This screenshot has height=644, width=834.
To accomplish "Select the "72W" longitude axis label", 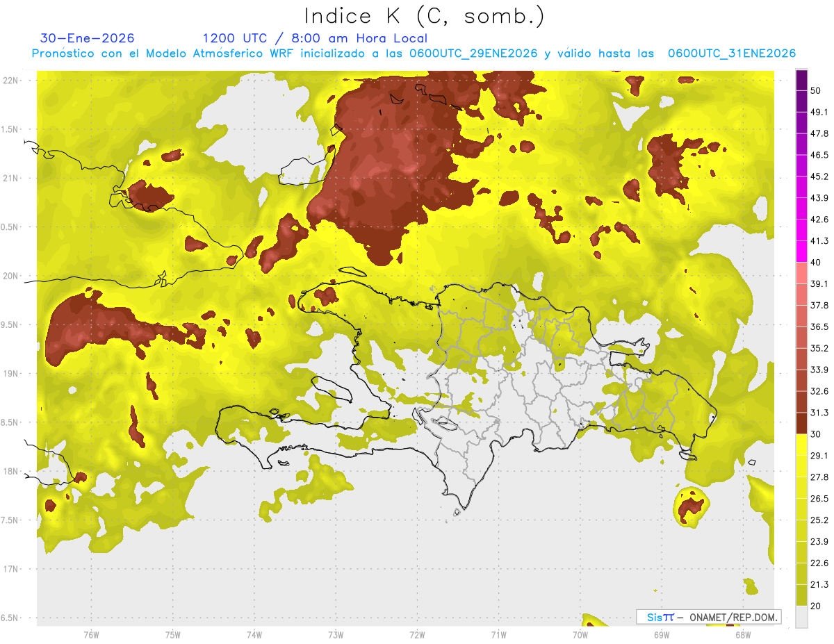I will click(417, 634).
